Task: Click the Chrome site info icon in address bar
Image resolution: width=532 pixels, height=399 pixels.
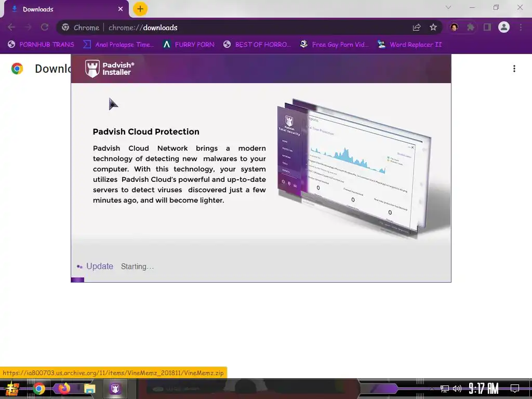Action: click(65, 28)
